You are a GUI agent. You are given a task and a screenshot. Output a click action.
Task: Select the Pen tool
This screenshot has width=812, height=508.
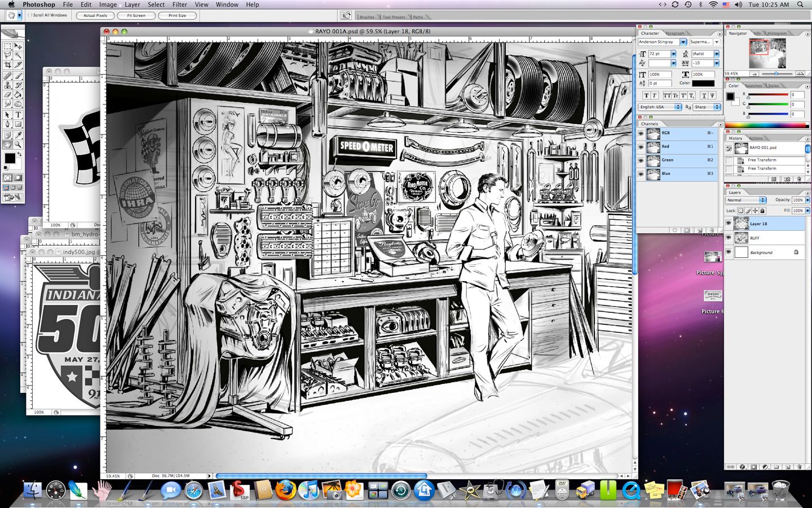pos(7,124)
